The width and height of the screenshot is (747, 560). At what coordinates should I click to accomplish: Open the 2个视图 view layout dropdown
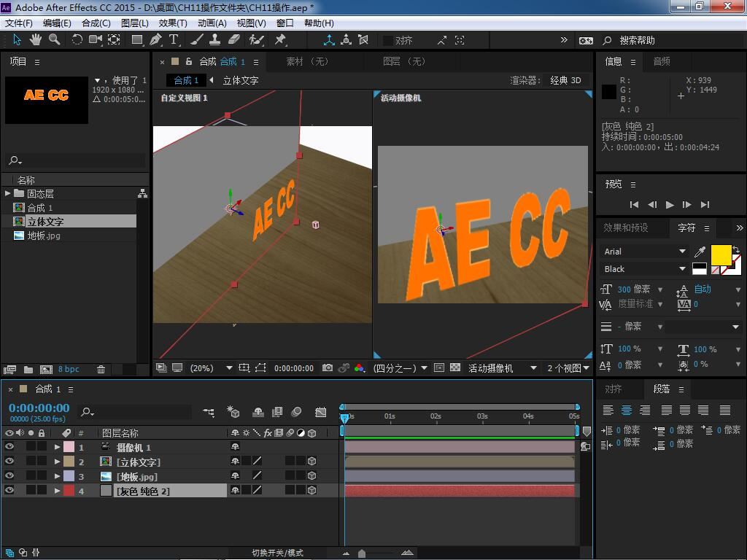click(x=568, y=368)
